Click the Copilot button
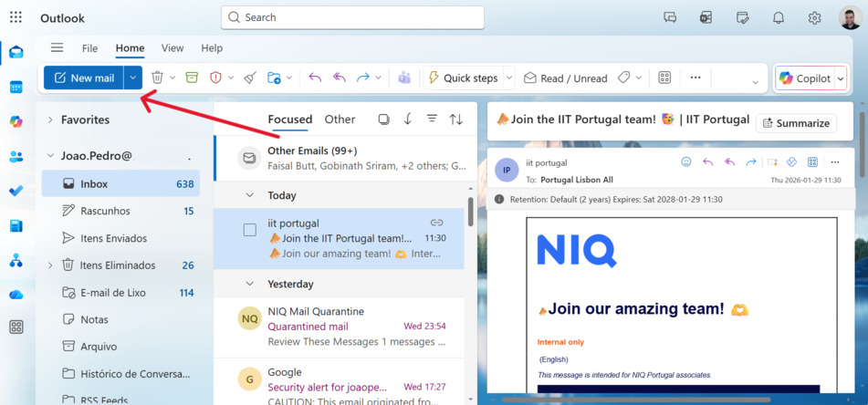Image resolution: width=868 pixels, height=405 pixels. coord(805,78)
